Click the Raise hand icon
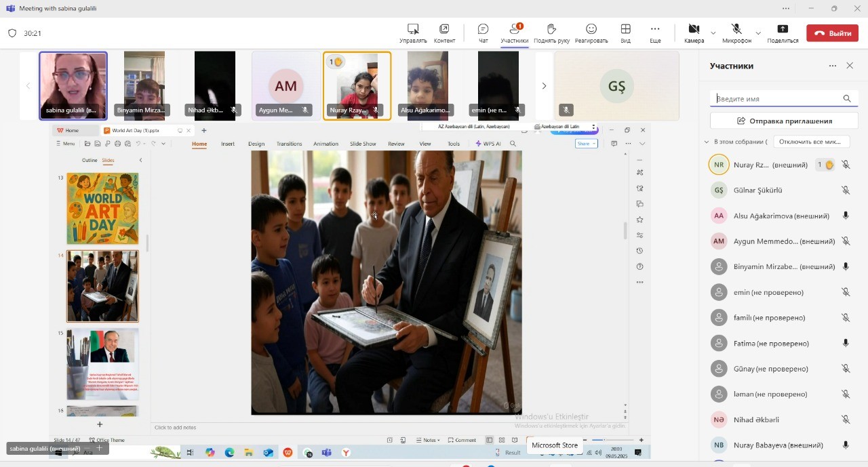 tap(551, 29)
